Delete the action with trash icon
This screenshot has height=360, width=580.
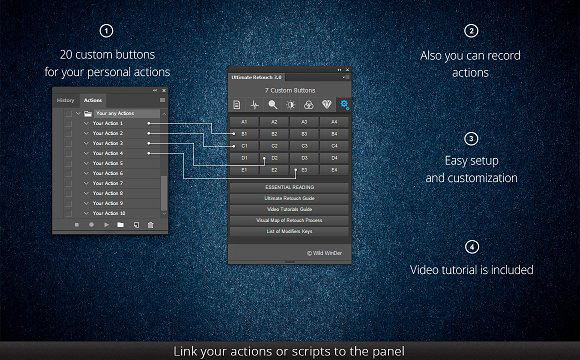151,225
